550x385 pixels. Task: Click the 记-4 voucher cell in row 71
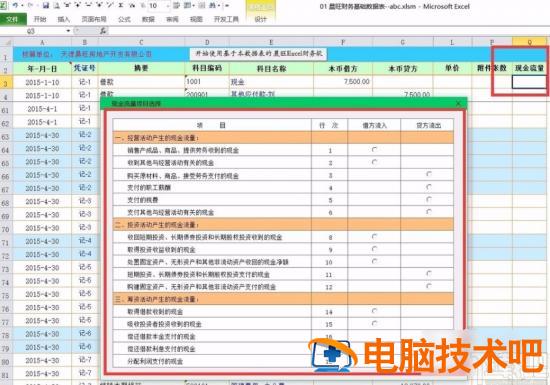pos(85,241)
